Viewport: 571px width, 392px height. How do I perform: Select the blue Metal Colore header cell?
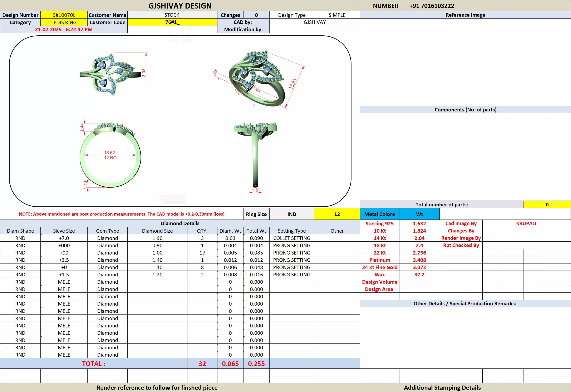click(379, 214)
